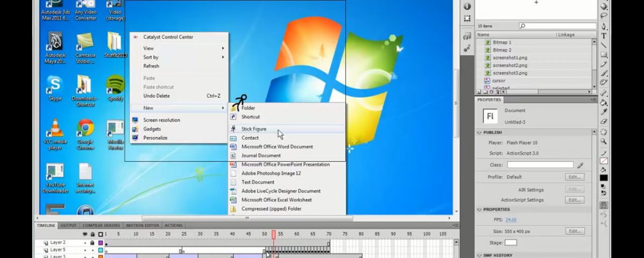Click the Class input field

[x=540, y=165]
